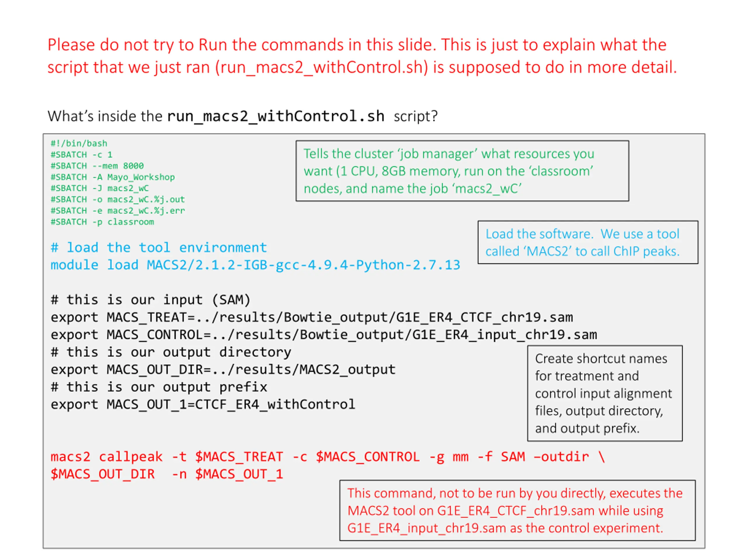The width and height of the screenshot is (747, 560).
Task: Click the load the tool environment comment
Action: [158, 247]
